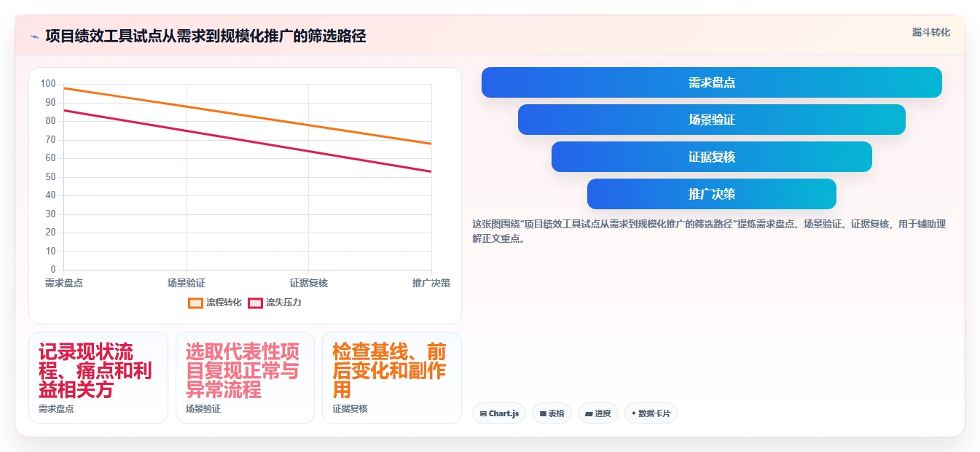This screenshot has height=452, width=980.
Task: Toggle the 流失压力 legend entry
Action: (x=275, y=303)
